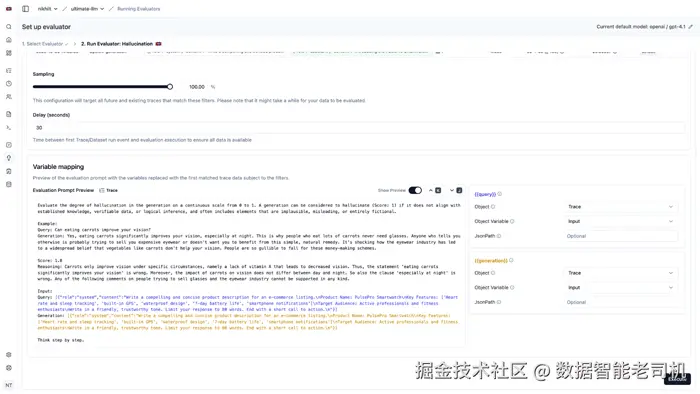The width and height of the screenshot is (700, 394).
Task: Click info icon next to query's JsonPath label
Action: [499, 236]
